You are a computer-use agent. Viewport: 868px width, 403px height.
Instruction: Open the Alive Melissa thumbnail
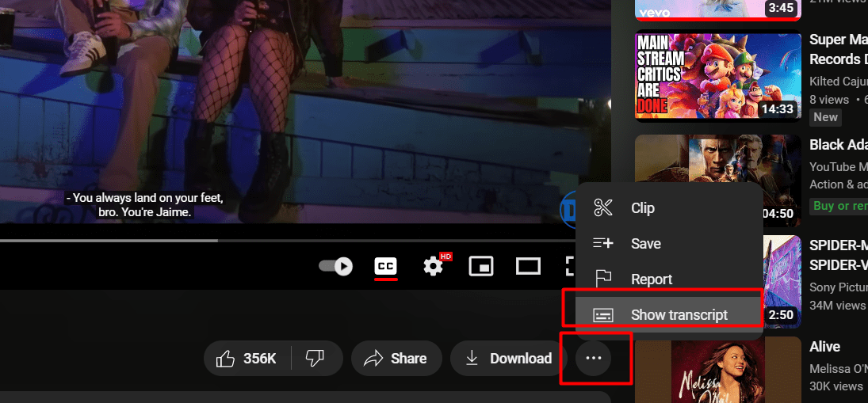pyautogui.click(x=718, y=370)
